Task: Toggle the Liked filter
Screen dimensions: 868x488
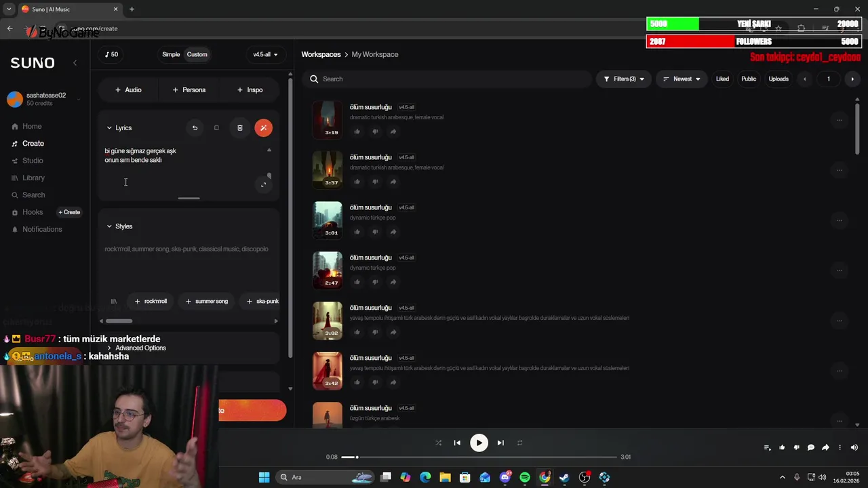Action: point(722,79)
